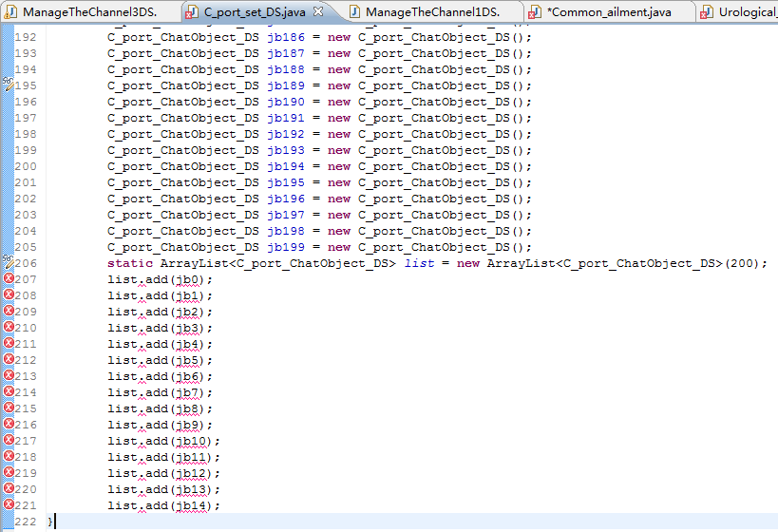Screen dimensions: 778x532
Task: Place the cursor at the closing brace on line 222
Action: (x=50, y=522)
